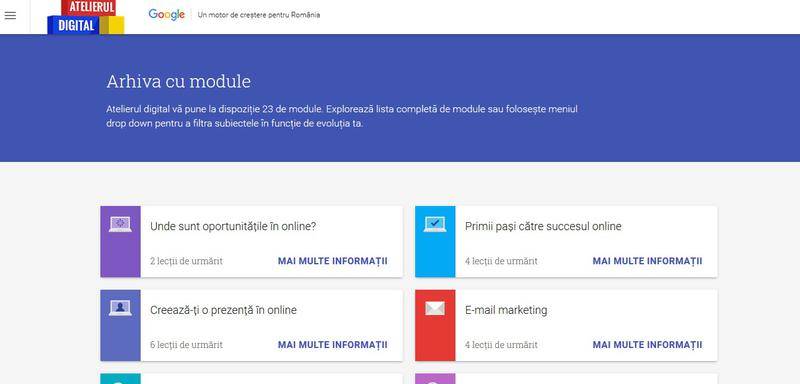Click the laptop person icon for online presence

coord(120,308)
